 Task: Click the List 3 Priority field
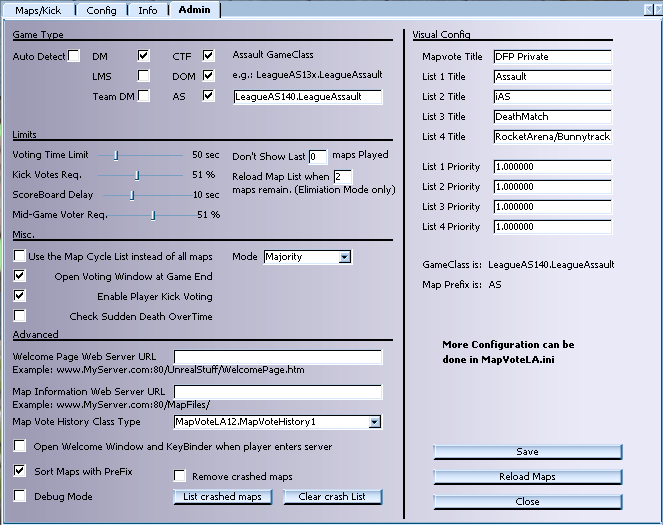552,207
